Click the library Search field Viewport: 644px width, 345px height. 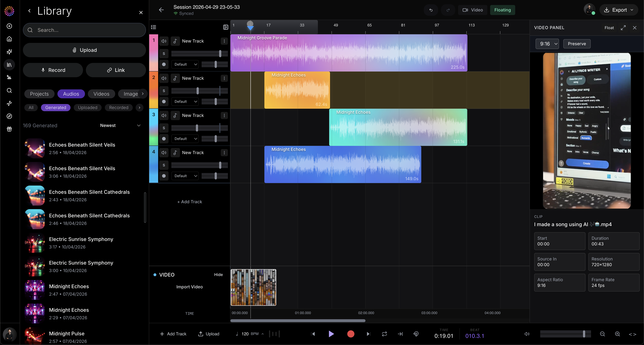click(84, 30)
